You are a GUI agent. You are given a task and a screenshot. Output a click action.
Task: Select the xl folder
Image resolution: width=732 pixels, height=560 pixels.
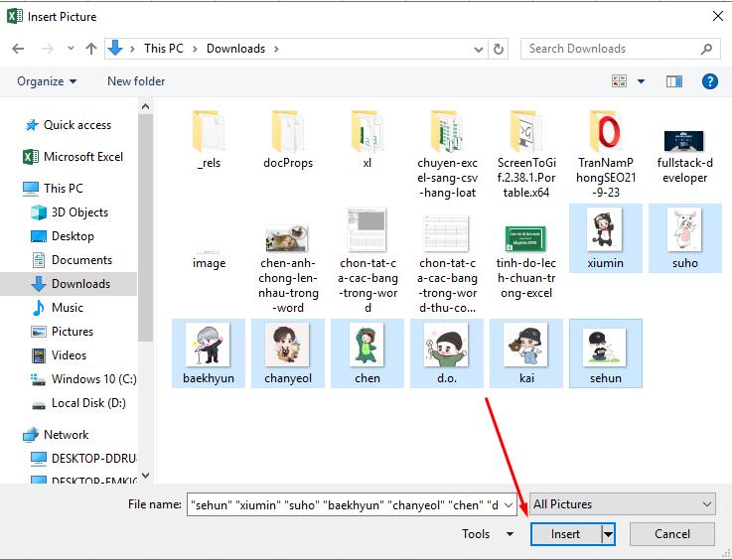pyautogui.click(x=367, y=139)
